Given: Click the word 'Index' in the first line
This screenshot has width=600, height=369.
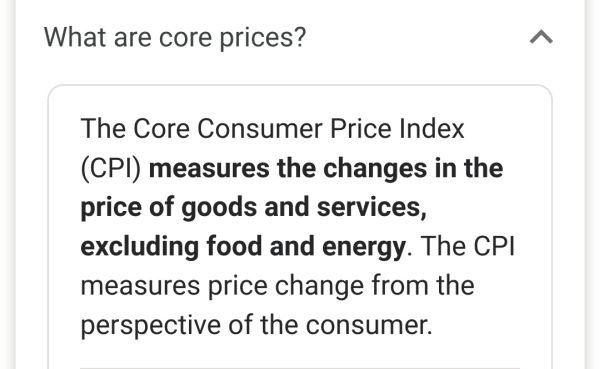Looking at the screenshot, I should click(432, 129).
